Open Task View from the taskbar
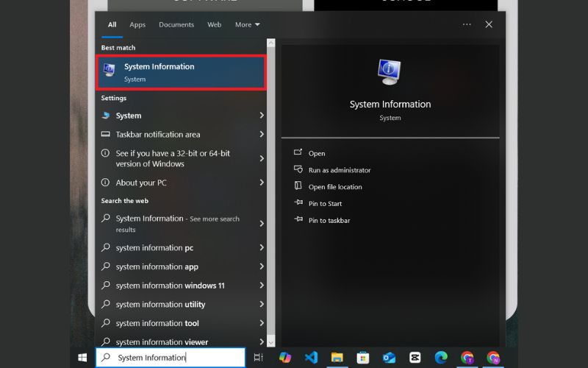The width and height of the screenshot is (588, 368). point(259,358)
